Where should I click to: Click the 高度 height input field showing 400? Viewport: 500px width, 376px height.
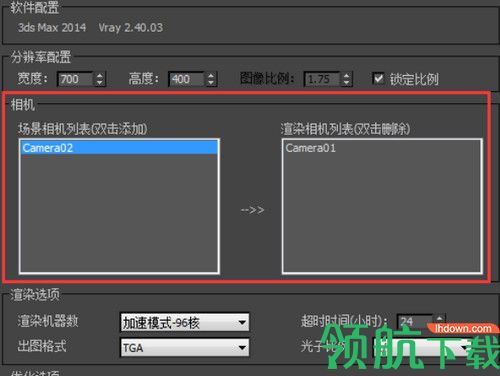[x=187, y=79]
